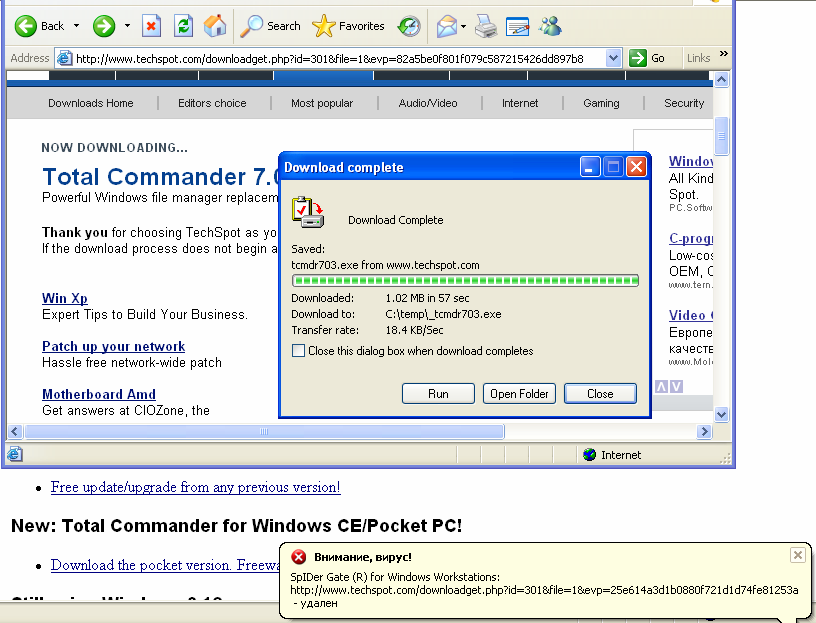Viewport: 816px width, 623px height.
Task: Expand the Links toolbar chevron
Action: [x=723, y=54]
